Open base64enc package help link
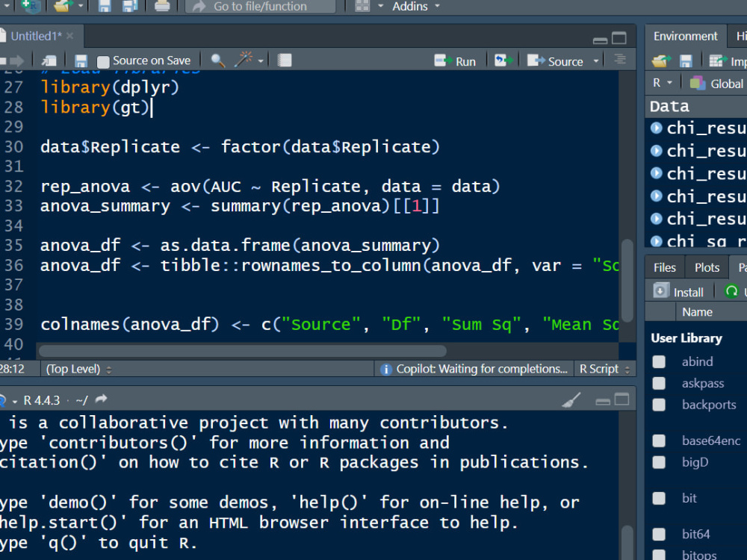 coord(711,441)
